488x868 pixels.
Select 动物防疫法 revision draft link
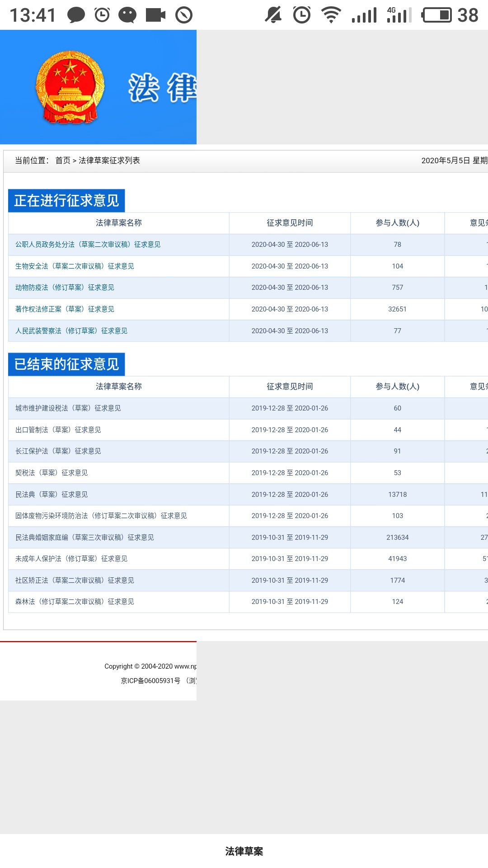pyautogui.click(x=65, y=288)
